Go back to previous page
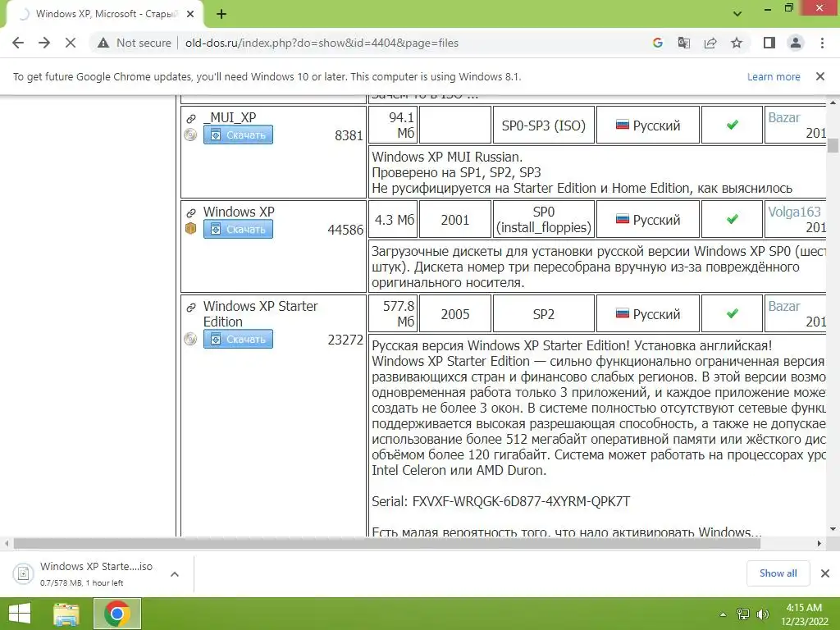 coord(18,43)
